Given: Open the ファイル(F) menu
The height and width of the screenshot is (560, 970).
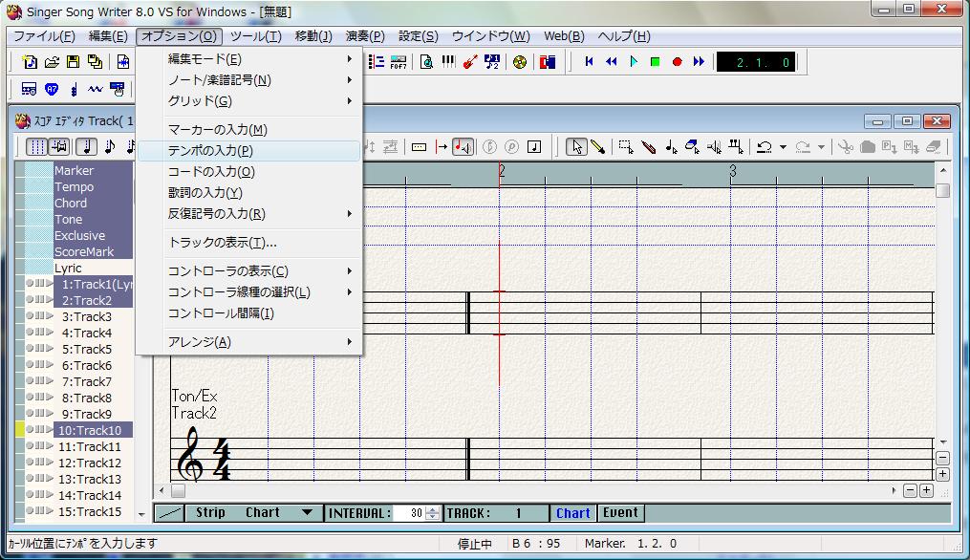Looking at the screenshot, I should coord(45,36).
